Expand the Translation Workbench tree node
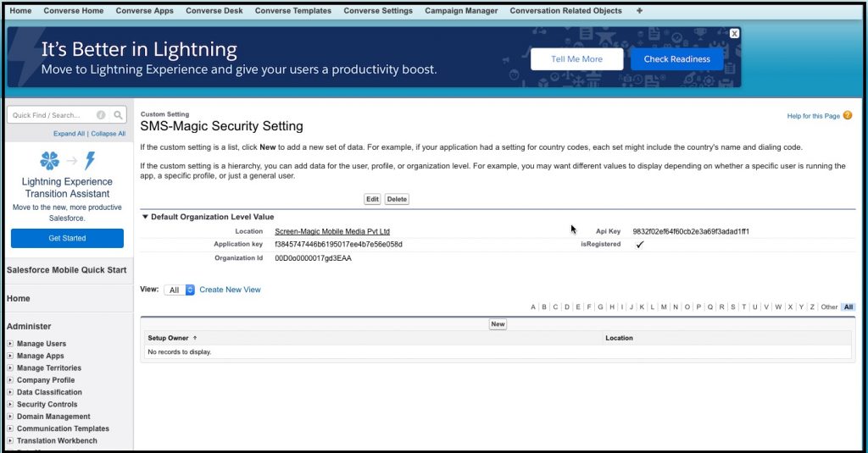The image size is (868, 453). coord(10,441)
